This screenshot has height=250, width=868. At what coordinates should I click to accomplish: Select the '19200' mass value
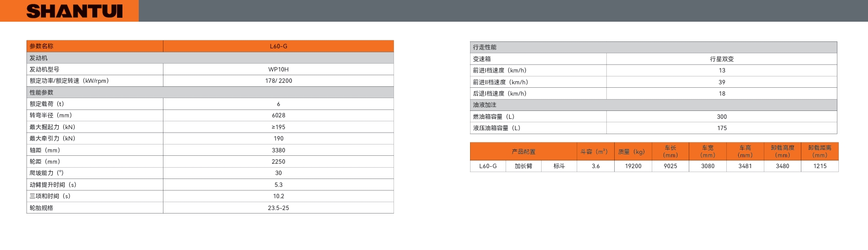(x=633, y=166)
